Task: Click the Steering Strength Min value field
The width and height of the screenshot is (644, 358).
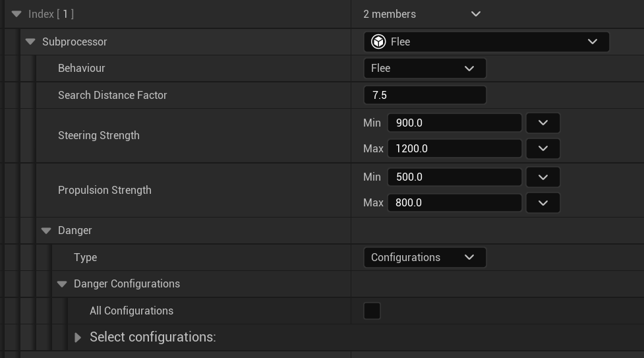Action: coord(455,123)
